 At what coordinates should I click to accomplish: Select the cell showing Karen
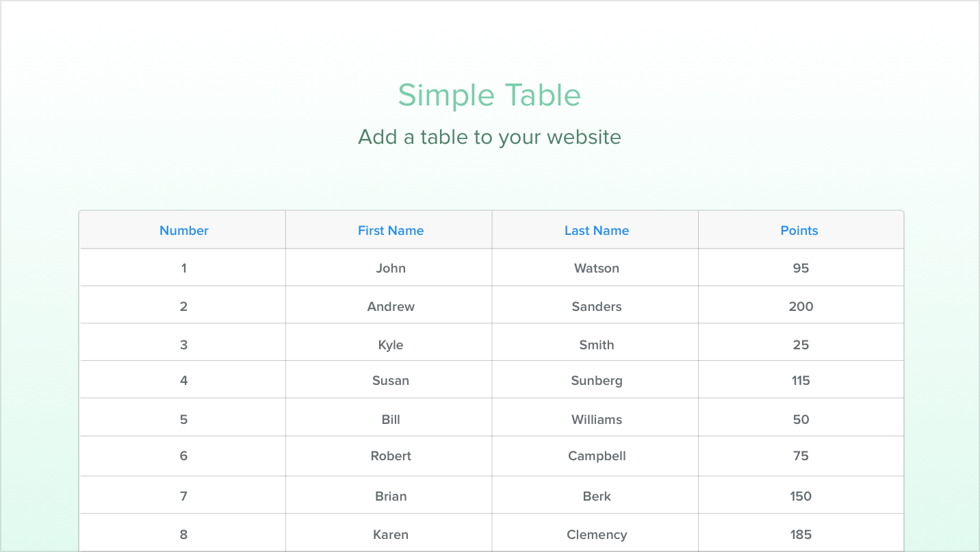point(389,534)
